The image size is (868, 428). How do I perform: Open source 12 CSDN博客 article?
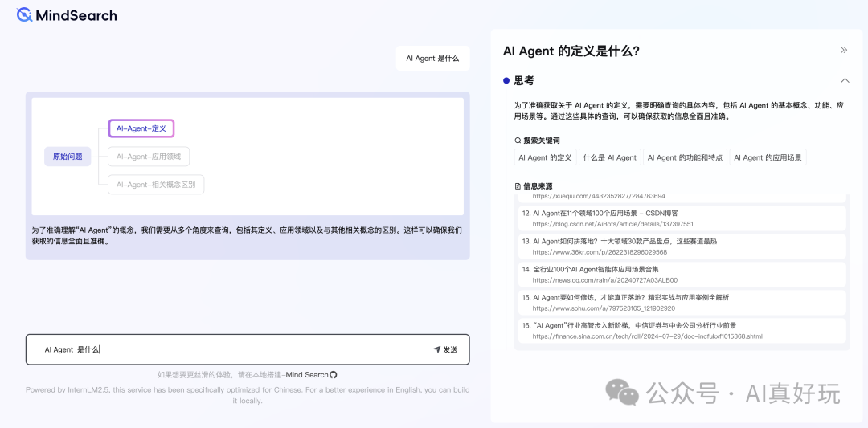(682, 218)
